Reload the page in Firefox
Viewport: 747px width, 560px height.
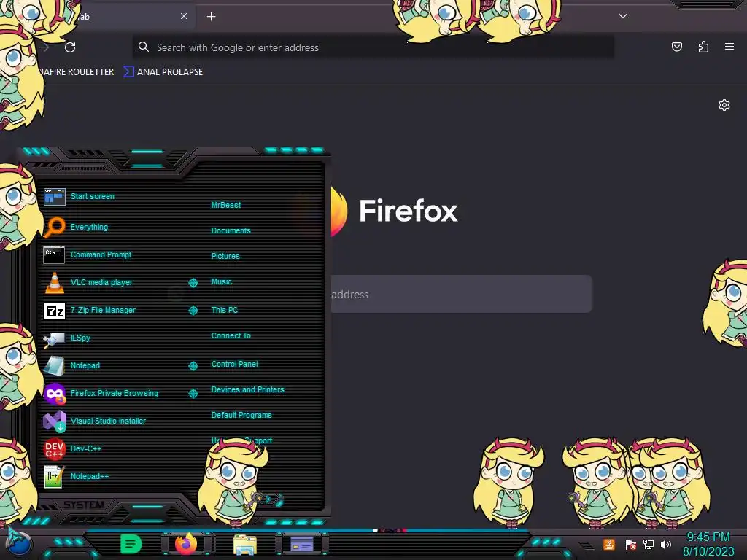point(70,47)
